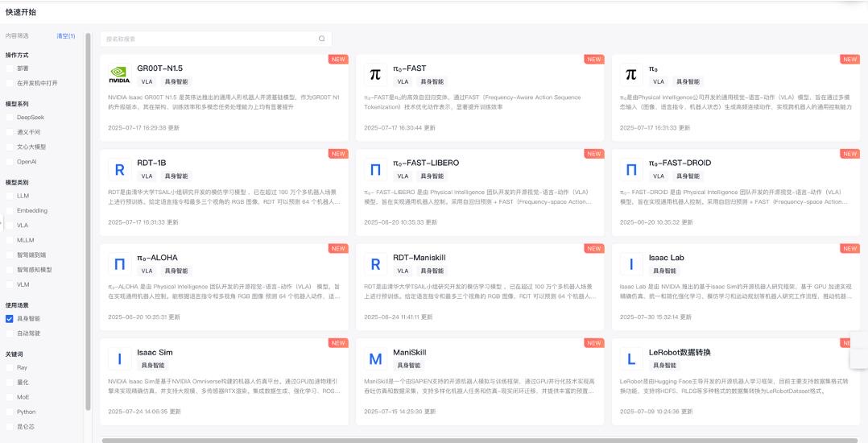The image size is (868, 443).
Task: Open the Isaac Lab I icon
Action: 631,264
